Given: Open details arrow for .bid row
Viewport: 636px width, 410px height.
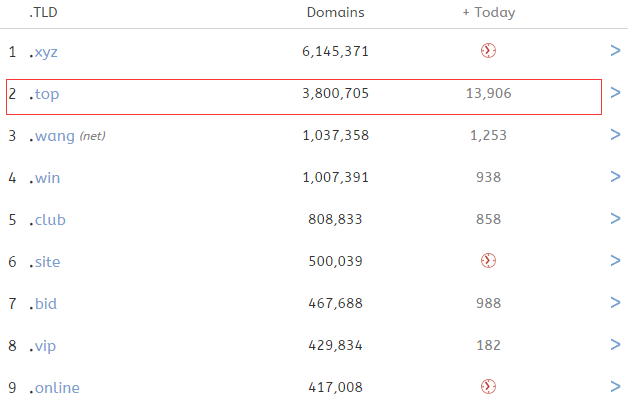Looking at the screenshot, I should click(x=615, y=303).
